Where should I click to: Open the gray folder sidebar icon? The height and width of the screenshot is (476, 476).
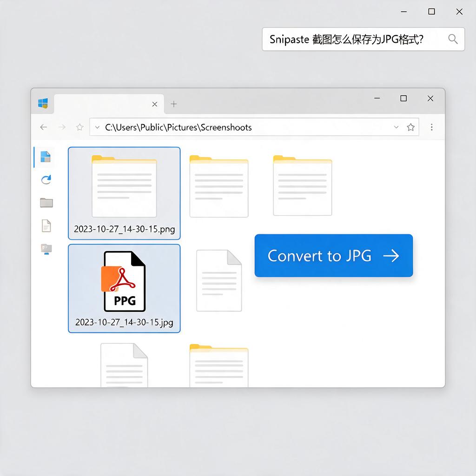point(46,203)
